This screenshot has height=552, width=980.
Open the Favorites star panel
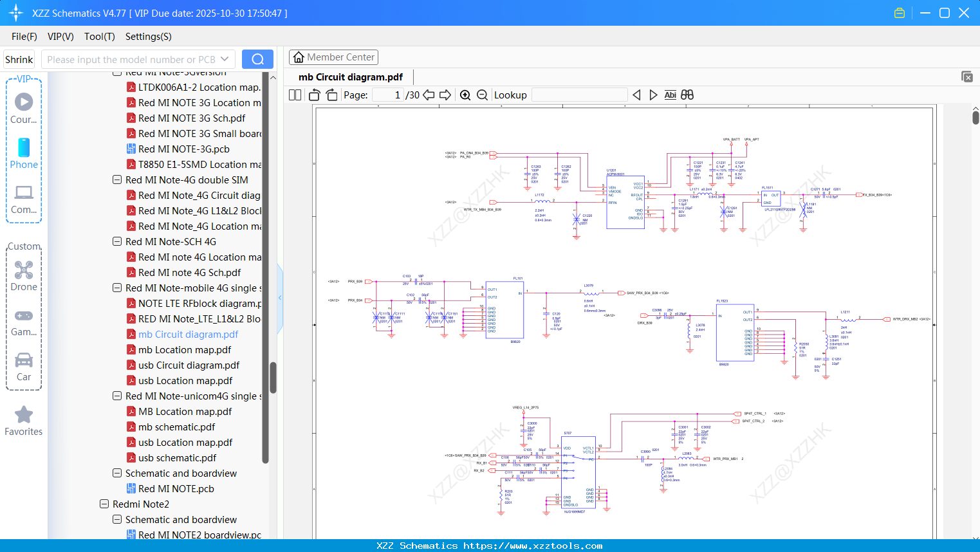tap(24, 414)
